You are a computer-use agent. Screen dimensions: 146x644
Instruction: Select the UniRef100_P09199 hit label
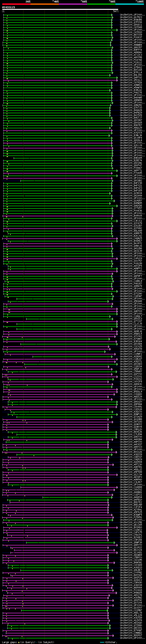[x=131, y=263]
